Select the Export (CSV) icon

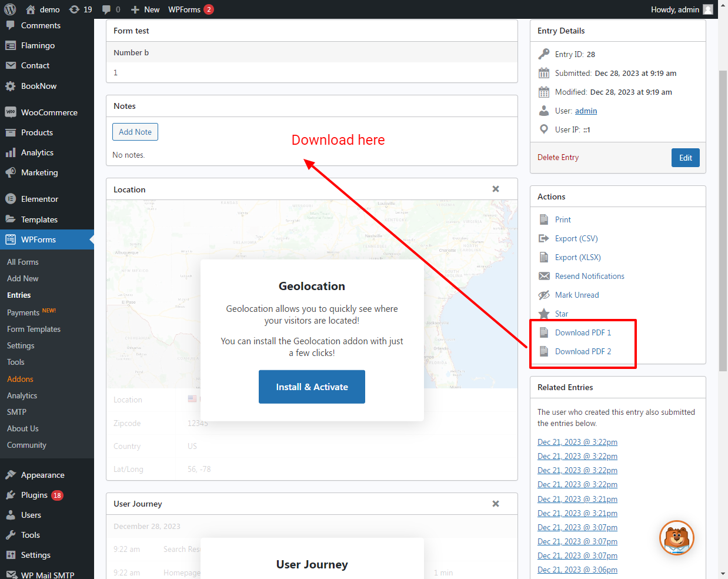click(x=544, y=238)
